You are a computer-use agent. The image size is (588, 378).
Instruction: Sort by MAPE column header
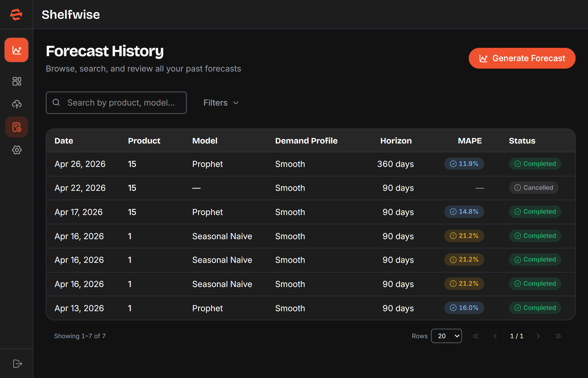click(x=470, y=141)
